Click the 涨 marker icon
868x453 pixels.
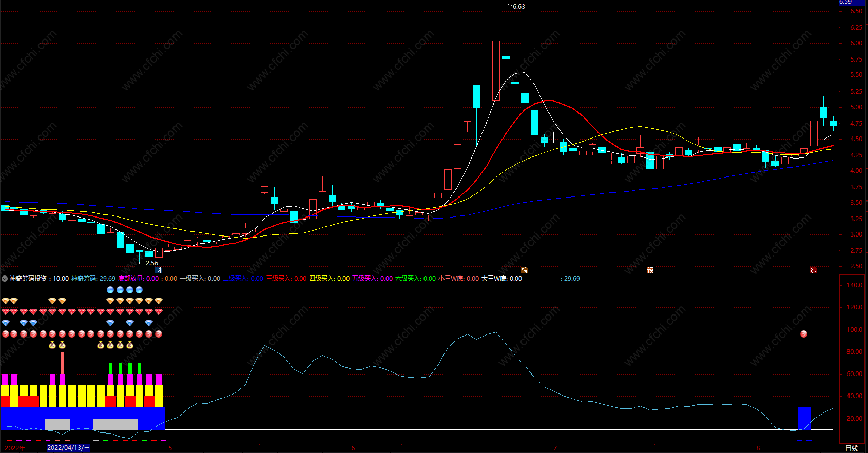(813, 270)
